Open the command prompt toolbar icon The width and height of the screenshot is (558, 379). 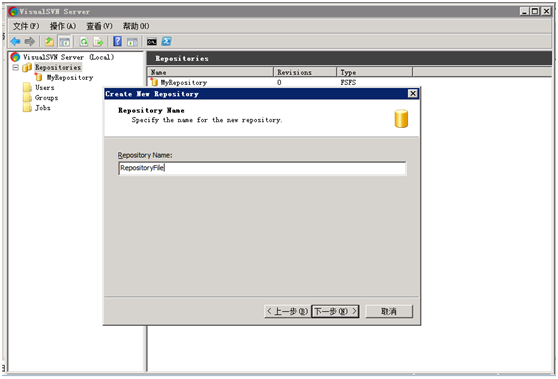click(x=152, y=42)
